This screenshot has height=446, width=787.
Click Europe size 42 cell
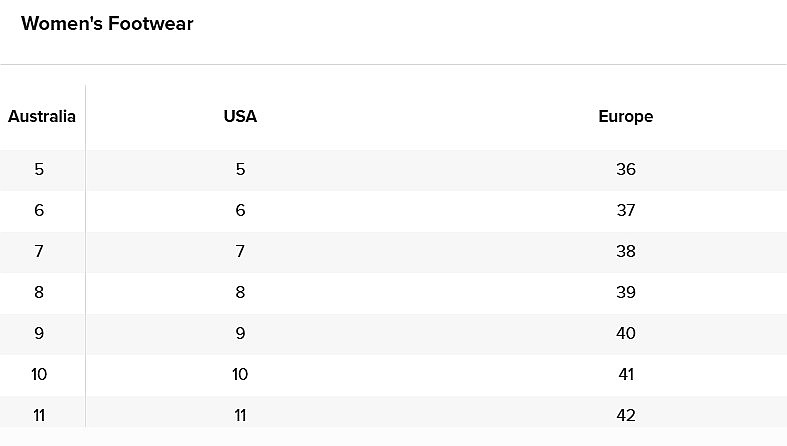pos(626,416)
